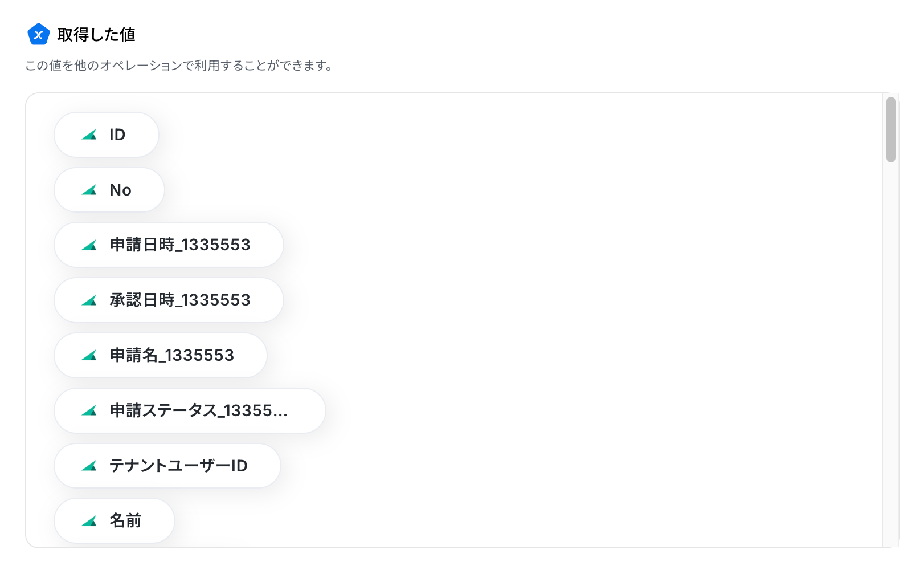Screen dimensions: 924x578
Task: Pick the 申請名_1335553 value chip
Action: coord(161,355)
